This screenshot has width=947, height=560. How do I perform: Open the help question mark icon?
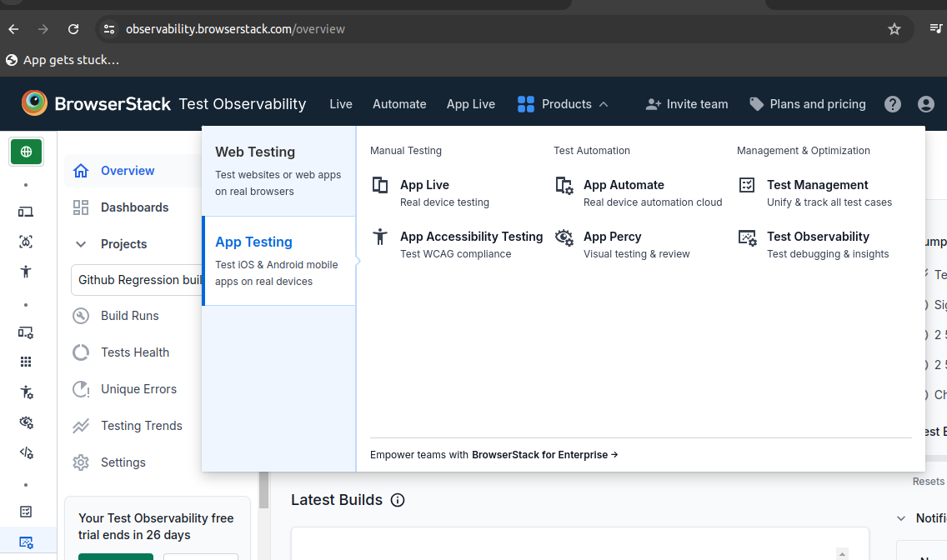(893, 104)
